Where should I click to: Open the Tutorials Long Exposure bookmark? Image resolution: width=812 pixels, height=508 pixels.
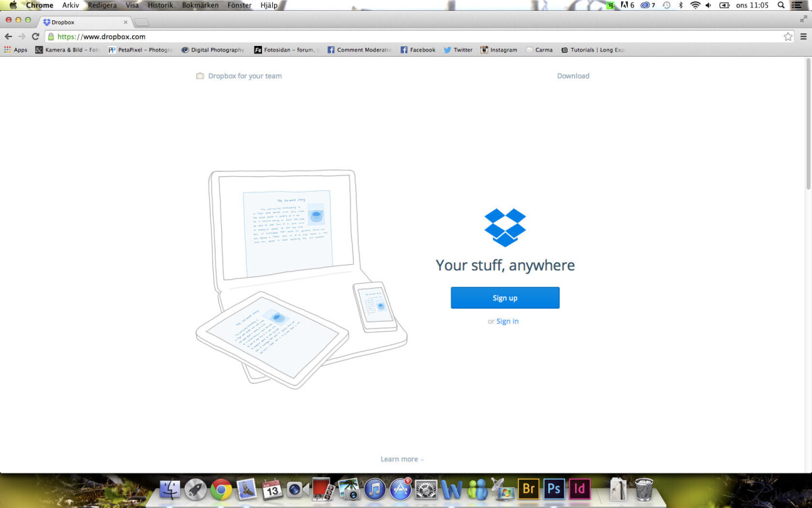click(593, 50)
